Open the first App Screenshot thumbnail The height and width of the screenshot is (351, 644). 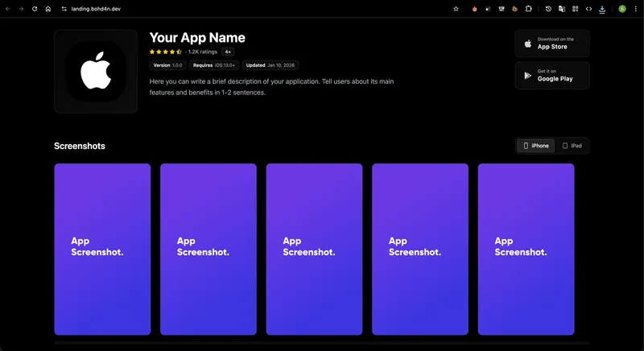click(x=102, y=249)
